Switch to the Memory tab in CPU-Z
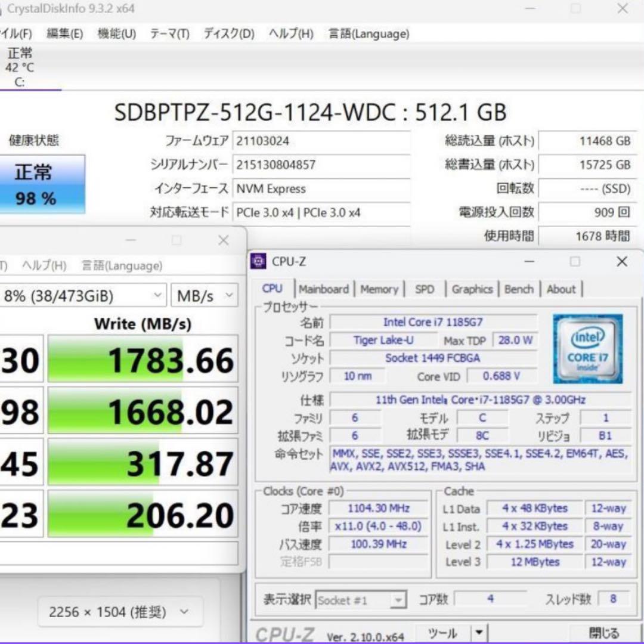Screen dimensions: 644x644 click(379, 289)
